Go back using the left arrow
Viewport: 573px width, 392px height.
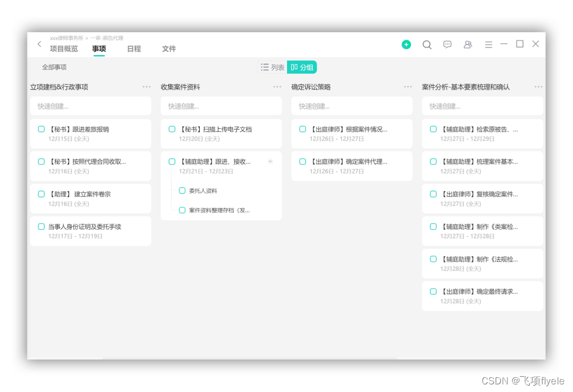39,44
